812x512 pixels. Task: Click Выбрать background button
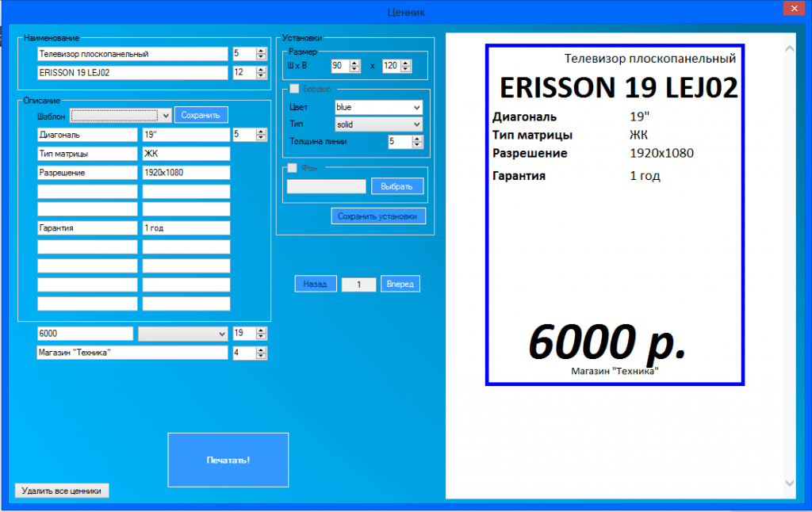(x=397, y=185)
